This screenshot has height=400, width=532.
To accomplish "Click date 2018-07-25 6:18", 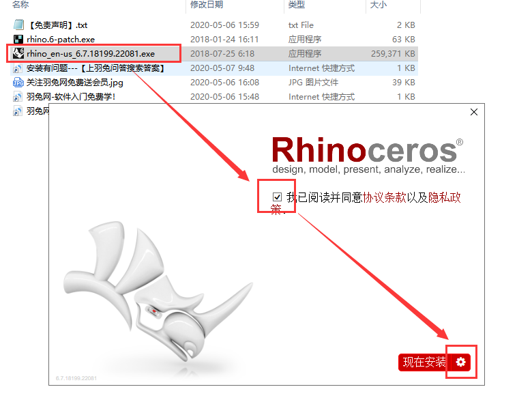I will click(222, 54).
